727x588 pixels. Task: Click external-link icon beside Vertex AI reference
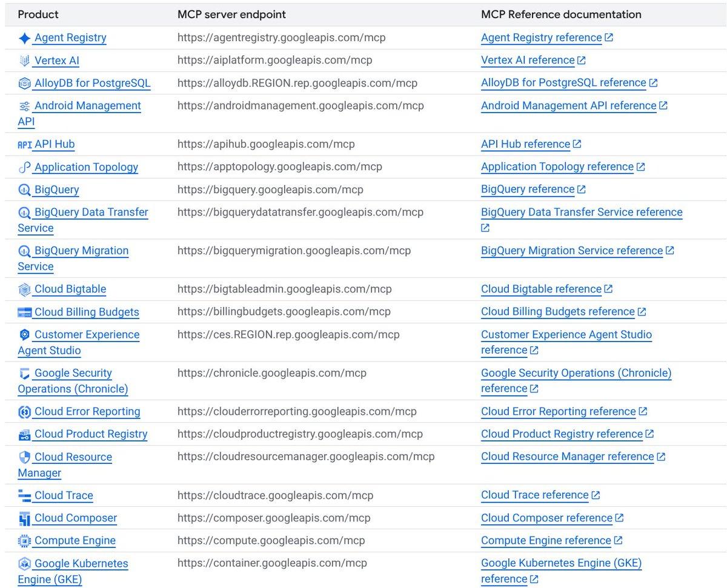(582, 60)
